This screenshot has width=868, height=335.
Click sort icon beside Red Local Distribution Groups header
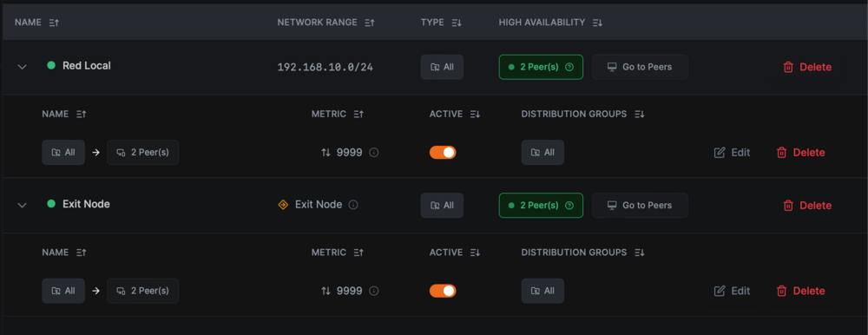640,114
